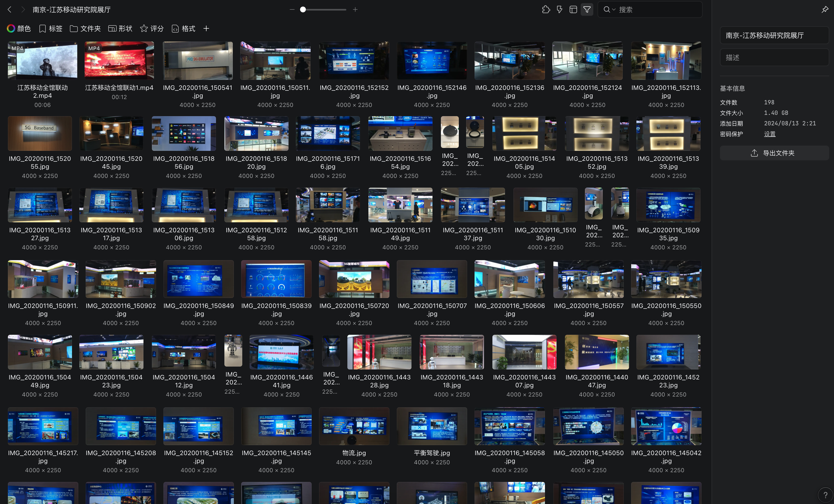Expand the search options dropdown arrow
Viewport: 834px width, 504px height.
click(614, 9)
